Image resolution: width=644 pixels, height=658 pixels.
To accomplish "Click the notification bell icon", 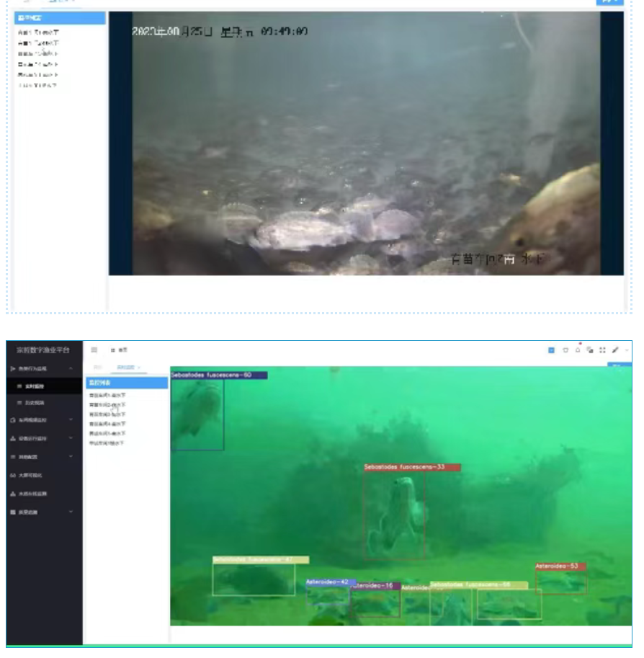I will [x=578, y=350].
